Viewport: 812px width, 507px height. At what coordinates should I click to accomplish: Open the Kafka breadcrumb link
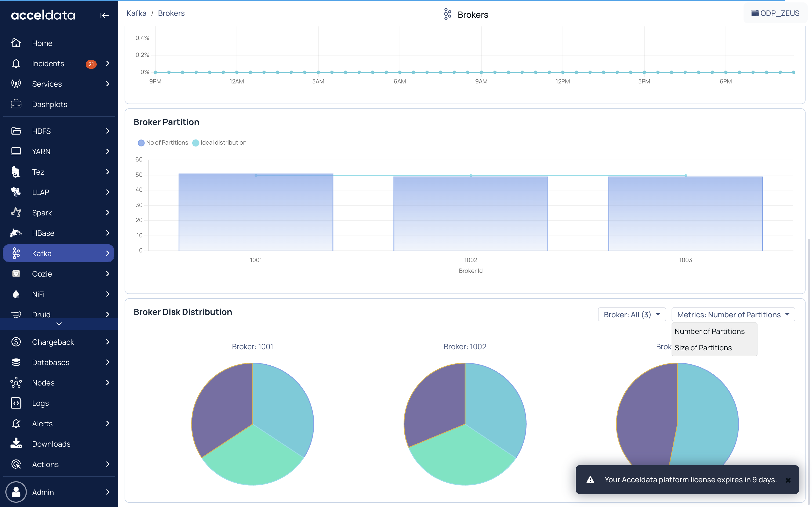coord(137,13)
